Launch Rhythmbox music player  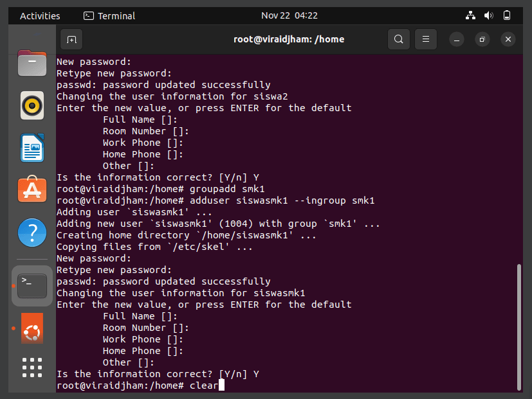click(32, 105)
